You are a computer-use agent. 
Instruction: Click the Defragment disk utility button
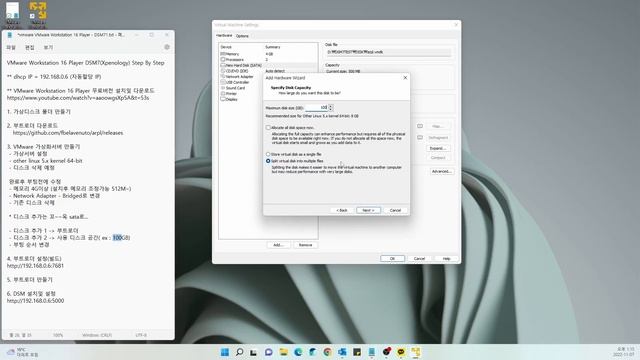(438, 138)
